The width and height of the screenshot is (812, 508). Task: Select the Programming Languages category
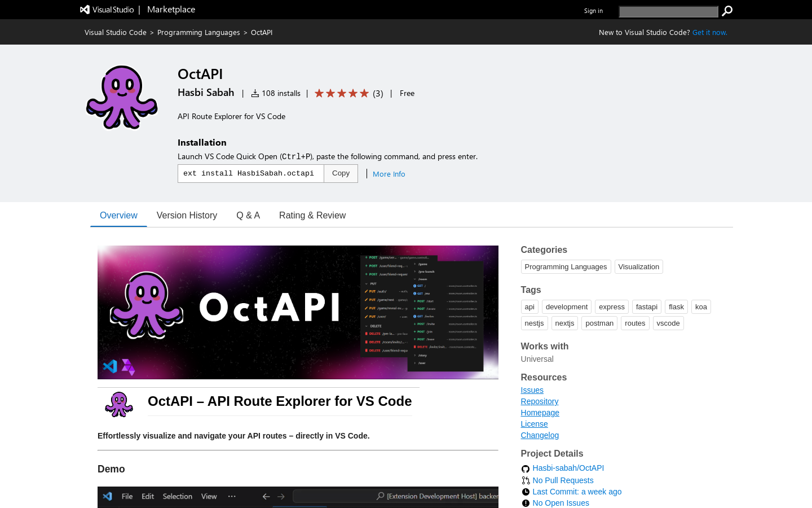(x=566, y=266)
